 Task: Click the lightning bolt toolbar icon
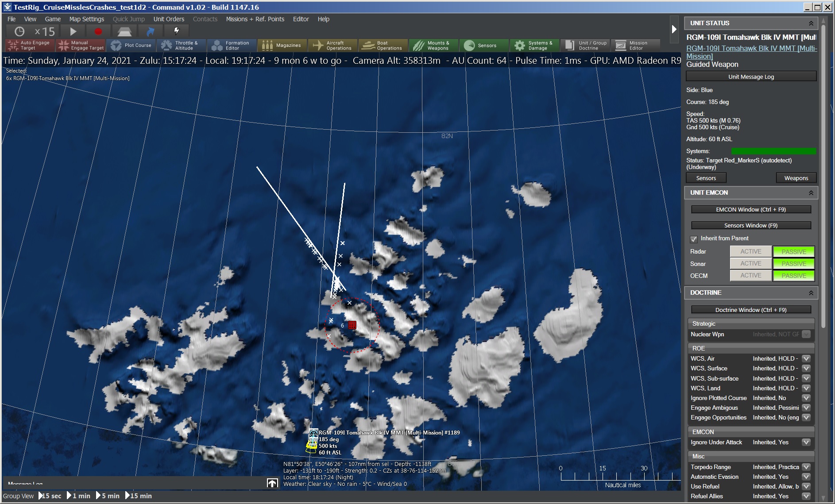pyautogui.click(x=177, y=31)
